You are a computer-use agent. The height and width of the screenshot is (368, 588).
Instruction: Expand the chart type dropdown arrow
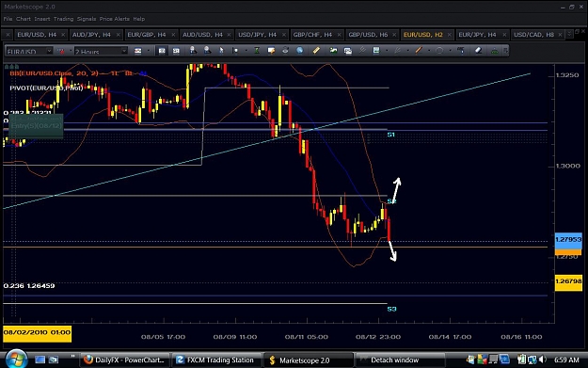click(149, 51)
